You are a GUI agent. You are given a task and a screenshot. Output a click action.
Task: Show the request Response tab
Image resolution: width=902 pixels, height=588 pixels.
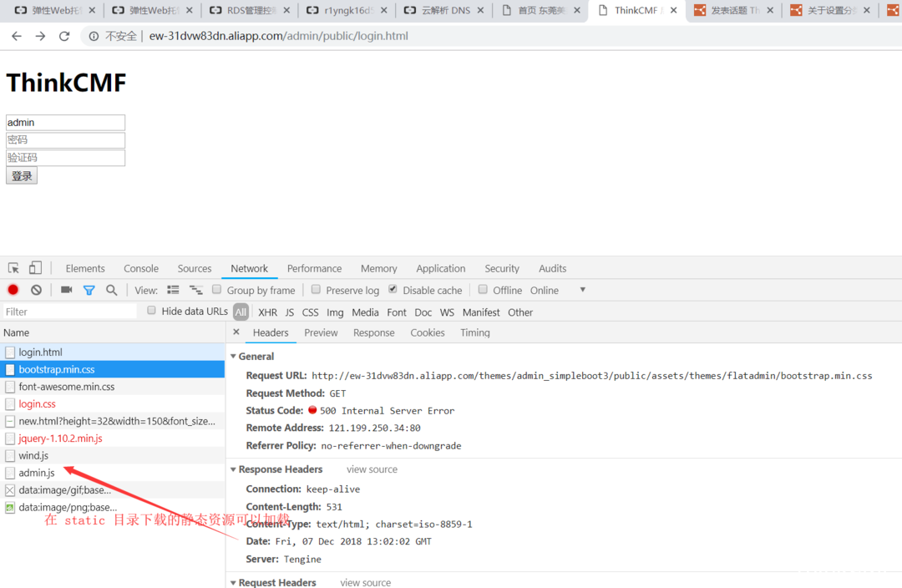pos(374,332)
